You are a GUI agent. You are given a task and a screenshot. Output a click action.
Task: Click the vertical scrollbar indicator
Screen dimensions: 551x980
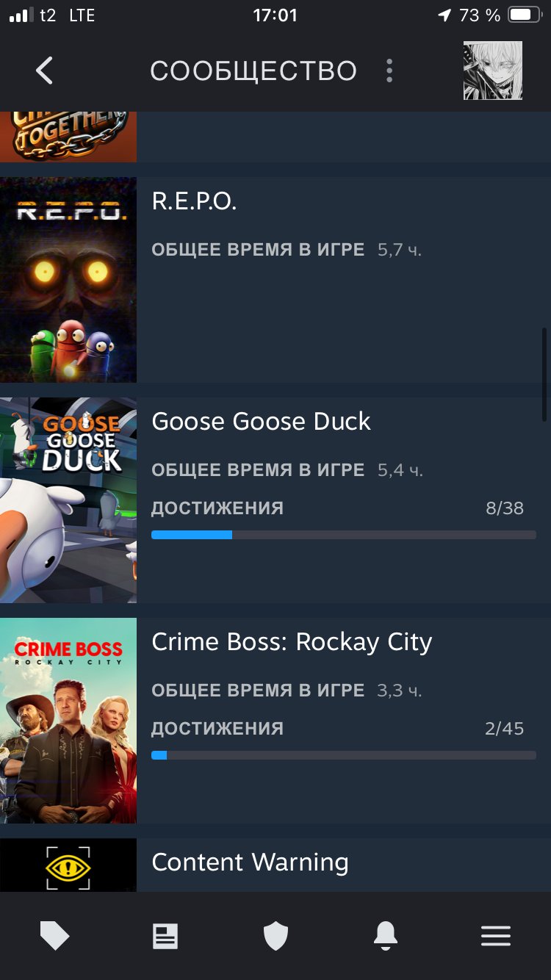pyautogui.click(x=544, y=373)
